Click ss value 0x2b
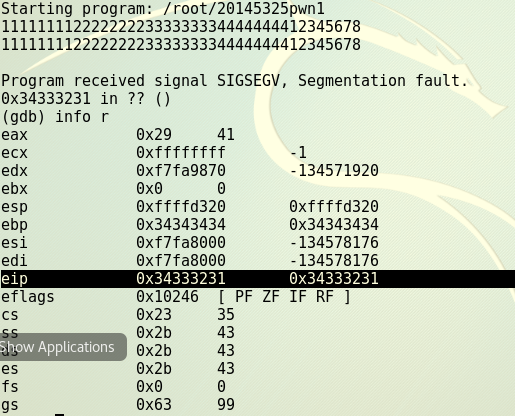The image size is (515, 416). pos(154,333)
